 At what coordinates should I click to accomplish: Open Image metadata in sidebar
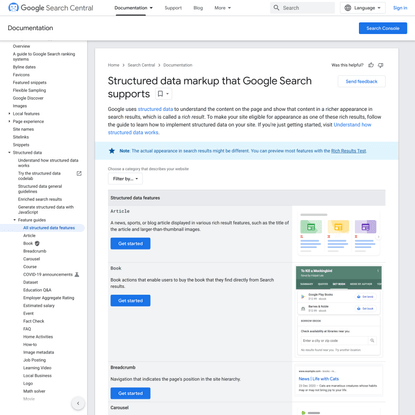click(x=38, y=352)
